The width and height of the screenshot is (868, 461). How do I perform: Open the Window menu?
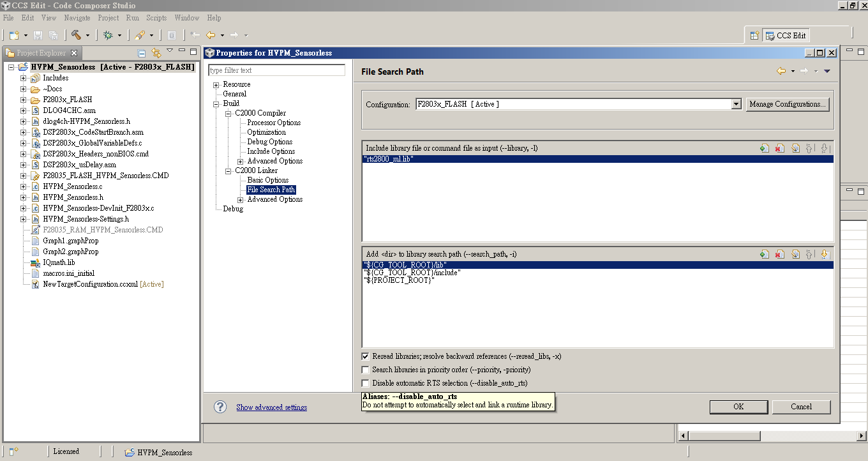[x=187, y=18]
